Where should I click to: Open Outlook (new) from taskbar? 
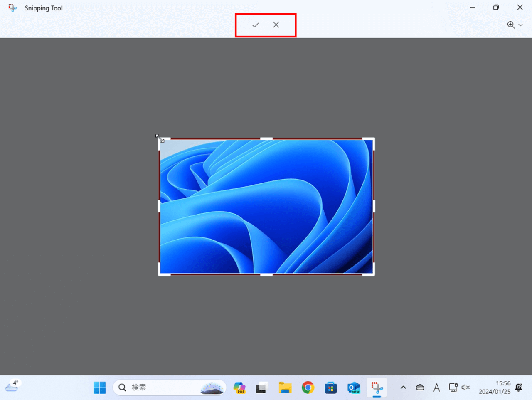pyautogui.click(x=354, y=388)
